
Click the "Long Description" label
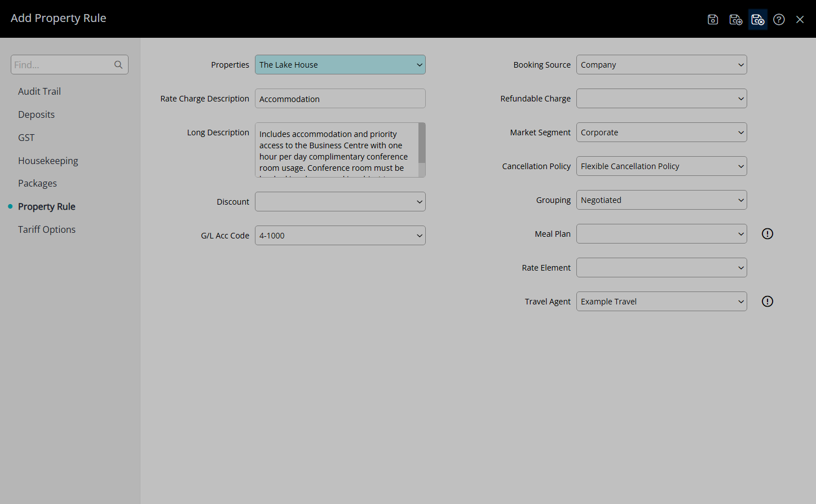tap(218, 132)
